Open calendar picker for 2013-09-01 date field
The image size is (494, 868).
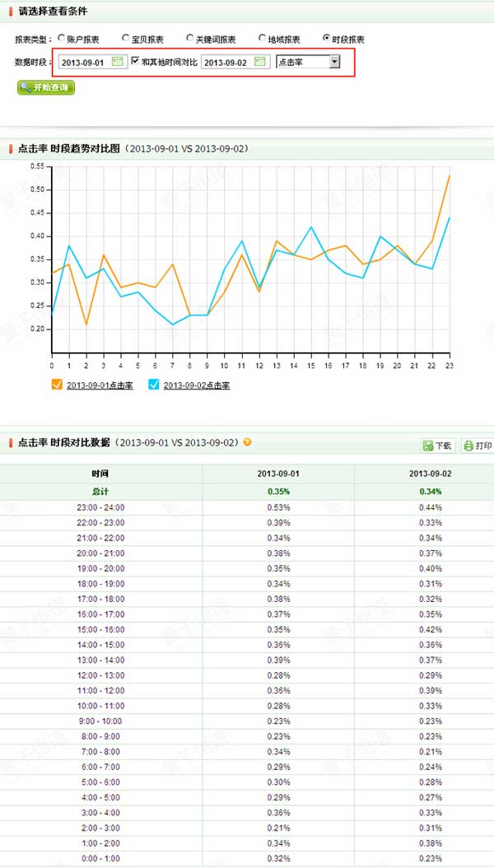tap(117, 62)
